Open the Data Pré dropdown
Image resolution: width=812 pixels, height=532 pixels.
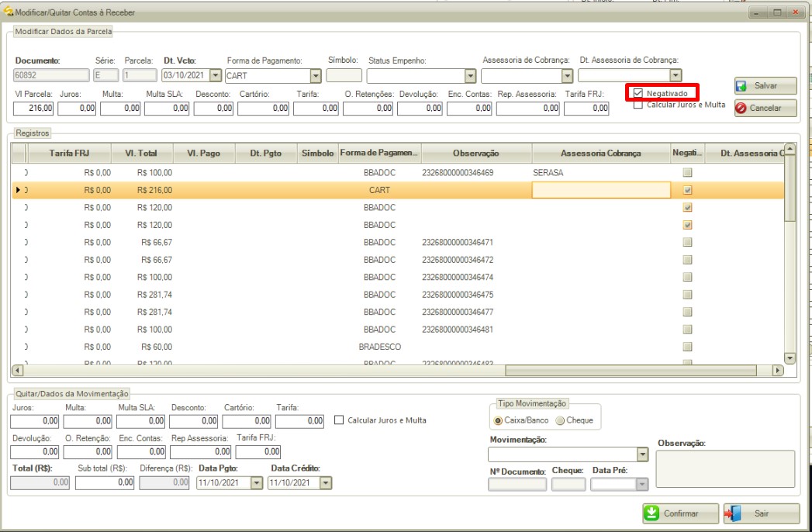pos(642,485)
